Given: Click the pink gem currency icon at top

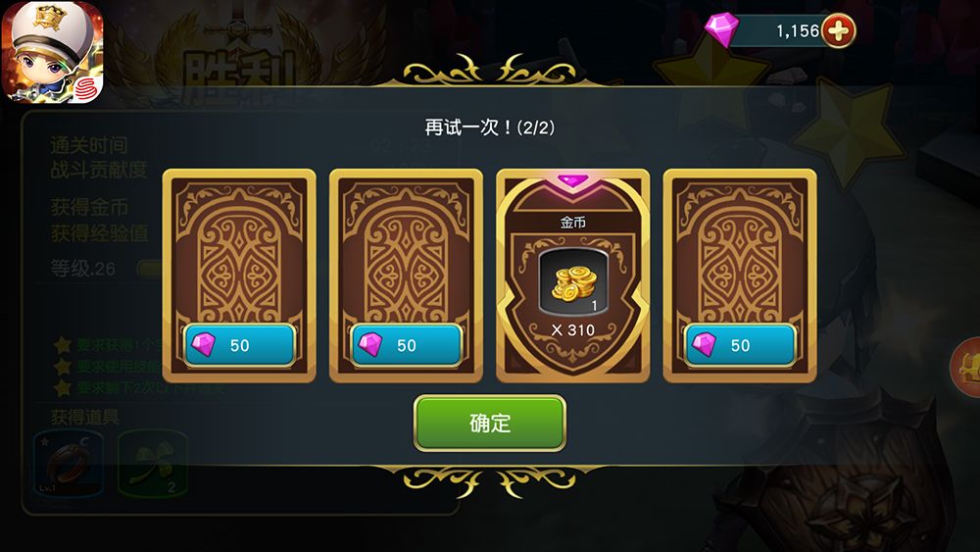Looking at the screenshot, I should click(x=722, y=30).
